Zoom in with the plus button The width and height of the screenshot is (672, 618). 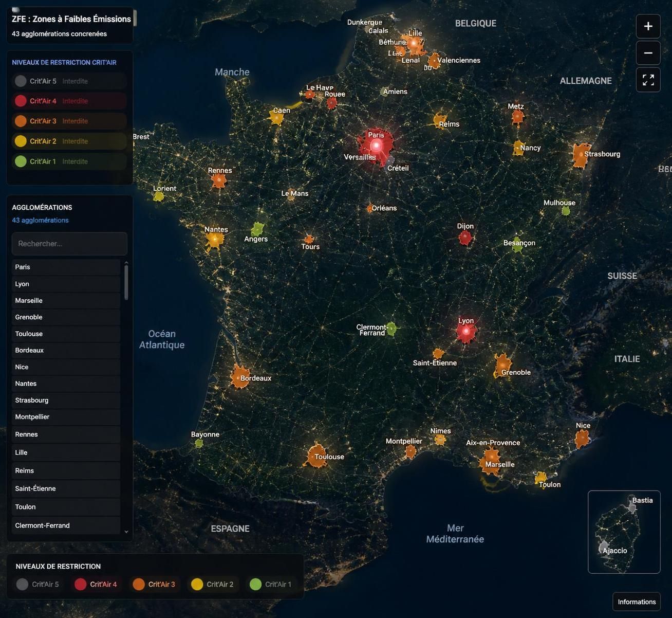[648, 26]
